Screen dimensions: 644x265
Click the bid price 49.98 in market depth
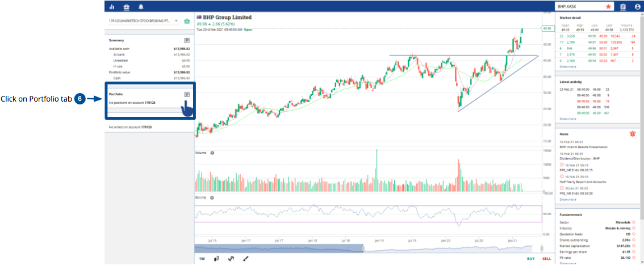591,36
